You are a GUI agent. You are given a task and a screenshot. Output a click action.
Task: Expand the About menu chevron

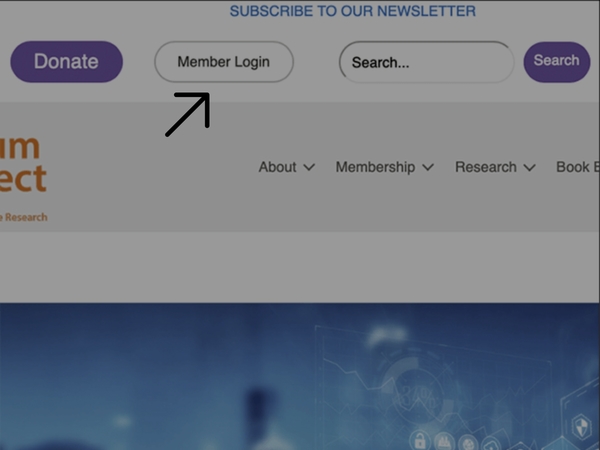point(309,167)
